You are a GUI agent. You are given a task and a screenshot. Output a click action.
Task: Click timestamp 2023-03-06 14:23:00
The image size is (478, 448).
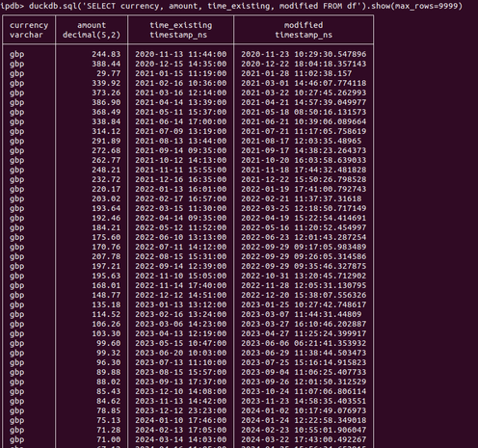pyautogui.click(x=181, y=324)
